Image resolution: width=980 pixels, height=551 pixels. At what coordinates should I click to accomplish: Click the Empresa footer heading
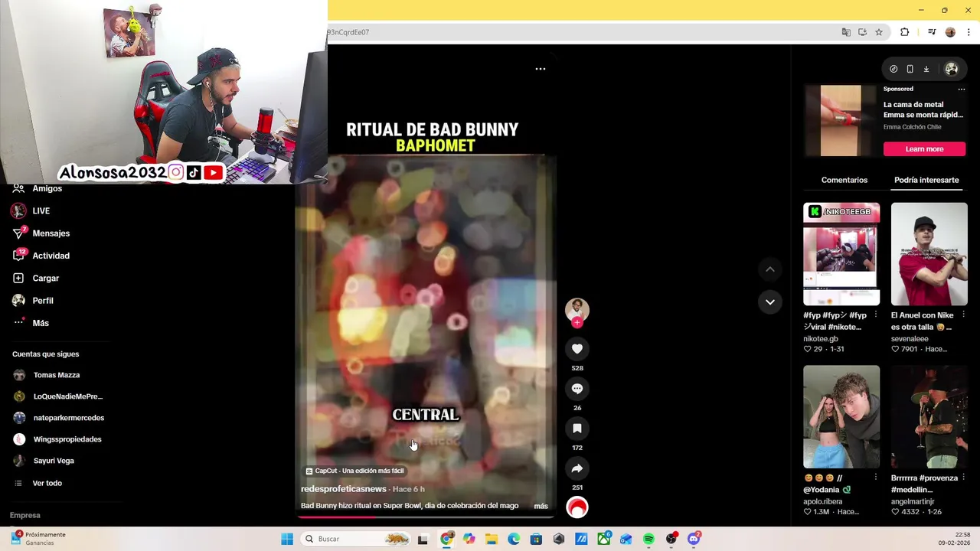(x=25, y=516)
